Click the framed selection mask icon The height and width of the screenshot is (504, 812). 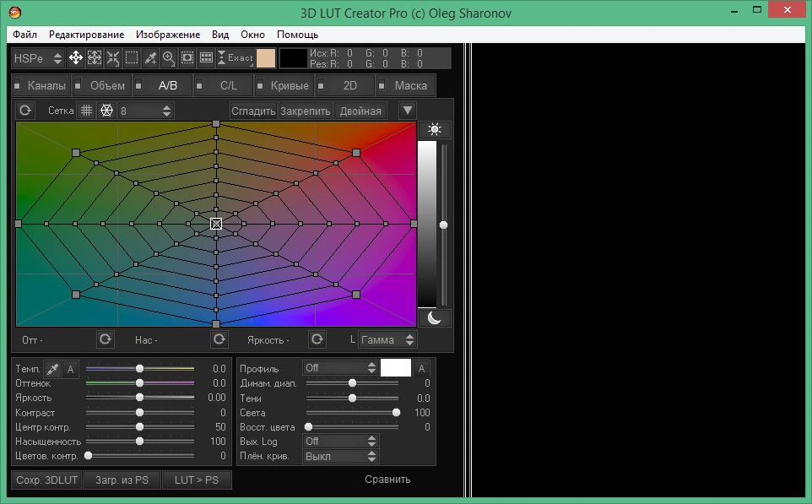coord(187,58)
